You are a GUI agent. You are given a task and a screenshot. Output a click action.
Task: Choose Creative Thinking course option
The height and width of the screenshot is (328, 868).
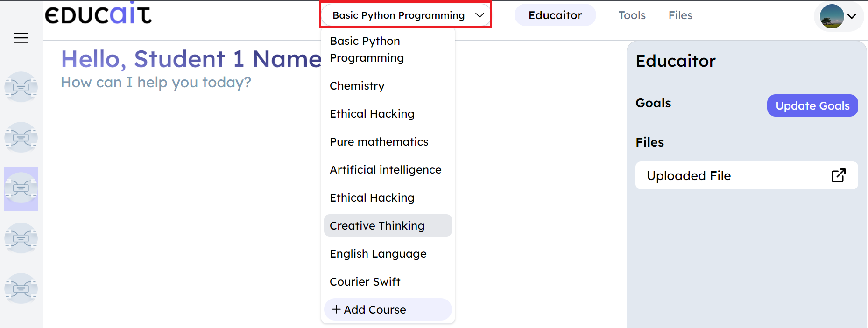click(377, 226)
